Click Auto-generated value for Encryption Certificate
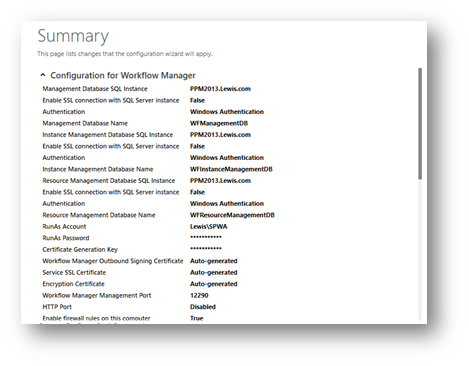The height and width of the screenshot is (366, 469). point(214,284)
